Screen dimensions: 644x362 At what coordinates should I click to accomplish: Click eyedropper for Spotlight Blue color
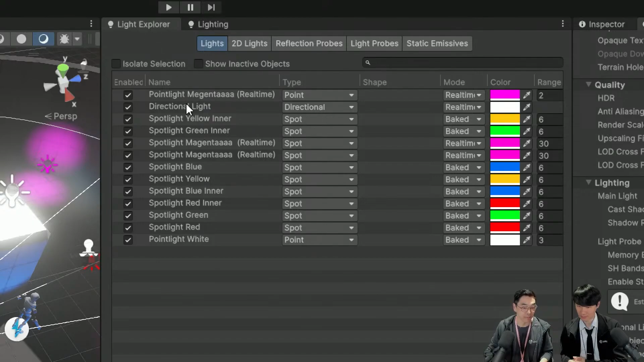527,167
